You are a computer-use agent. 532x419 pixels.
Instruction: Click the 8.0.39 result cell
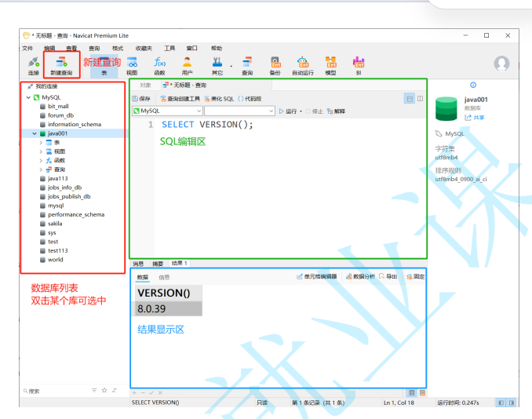(169, 308)
